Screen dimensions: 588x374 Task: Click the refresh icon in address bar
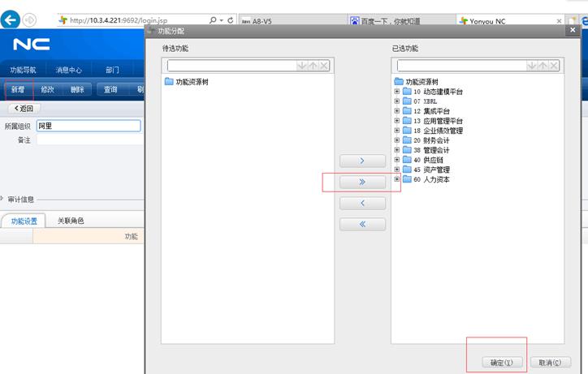(x=231, y=19)
